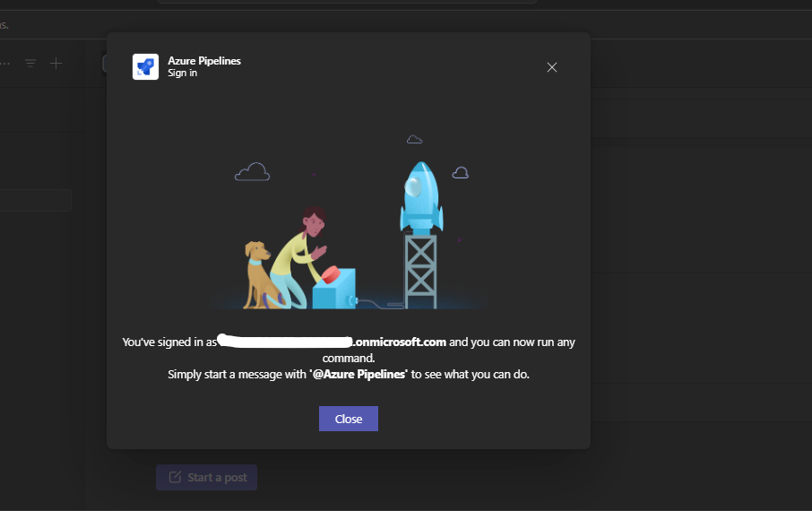Image resolution: width=812 pixels, height=511 pixels.
Task: Click the Start a post button behind the dialog
Action: (207, 477)
